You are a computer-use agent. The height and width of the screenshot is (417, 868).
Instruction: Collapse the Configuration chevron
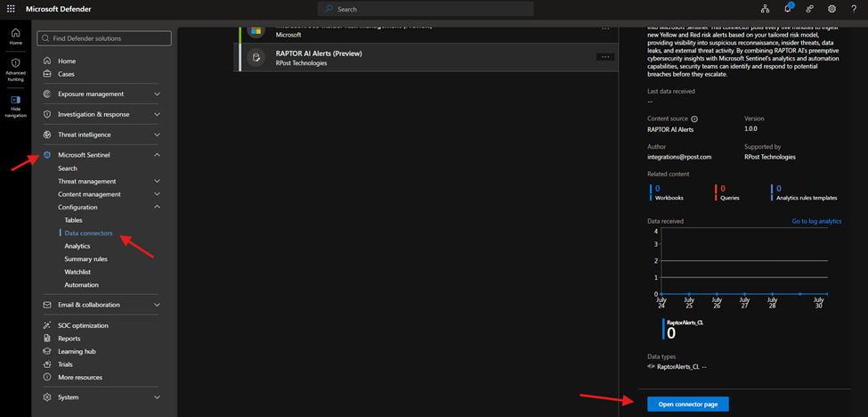click(158, 207)
